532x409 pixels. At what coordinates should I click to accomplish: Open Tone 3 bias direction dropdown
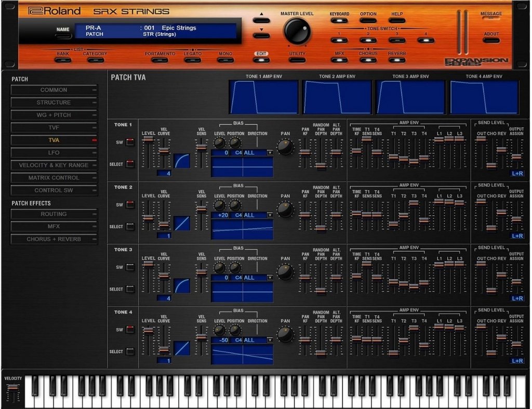[270, 278]
